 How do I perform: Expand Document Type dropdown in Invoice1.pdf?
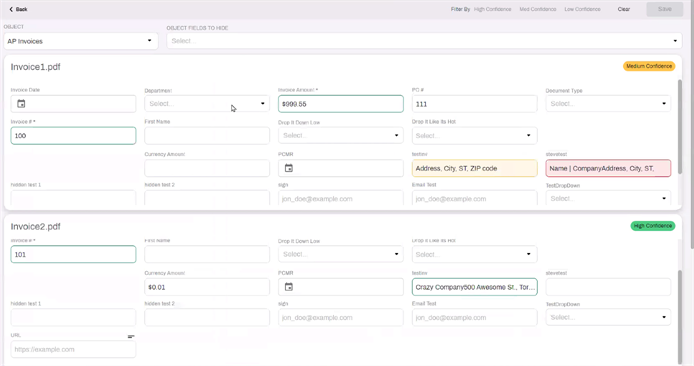(x=608, y=104)
